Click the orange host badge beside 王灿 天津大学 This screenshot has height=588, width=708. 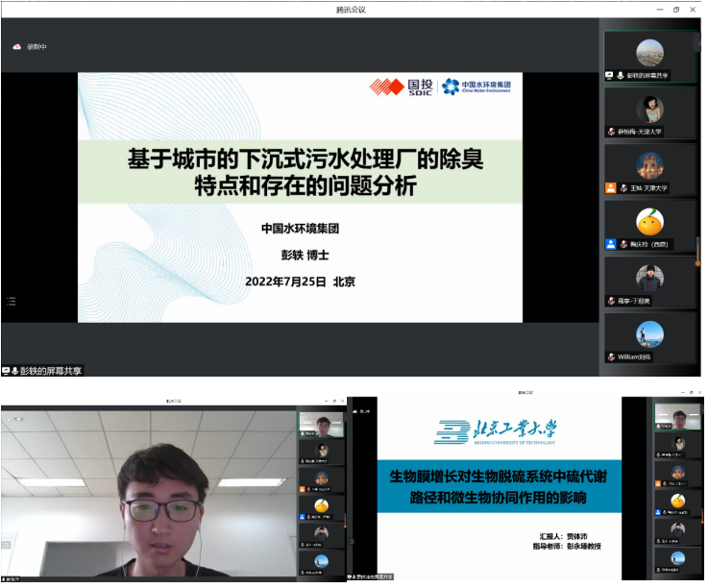611,188
